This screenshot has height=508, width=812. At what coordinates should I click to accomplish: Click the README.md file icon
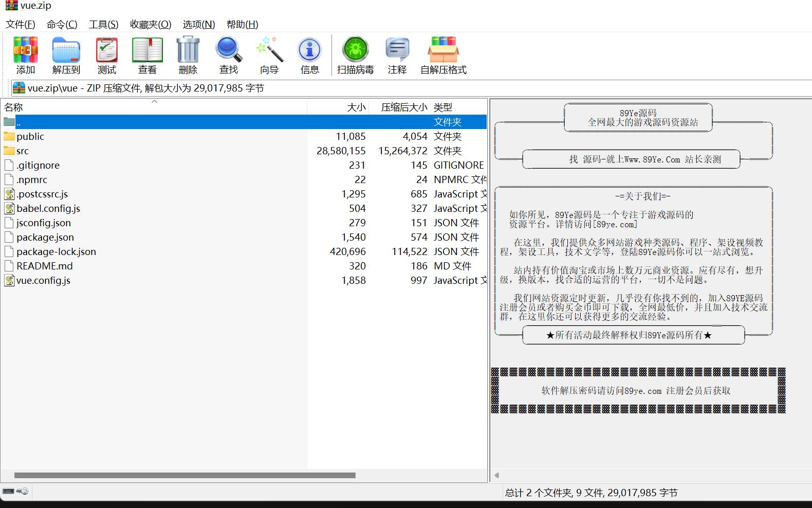tap(9, 266)
